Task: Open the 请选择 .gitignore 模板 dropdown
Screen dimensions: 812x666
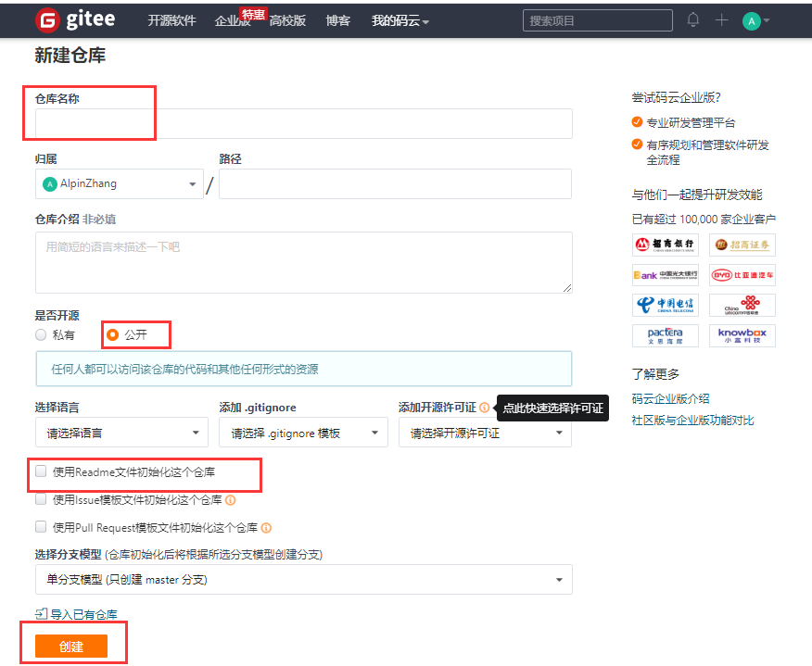Action: 303,433
